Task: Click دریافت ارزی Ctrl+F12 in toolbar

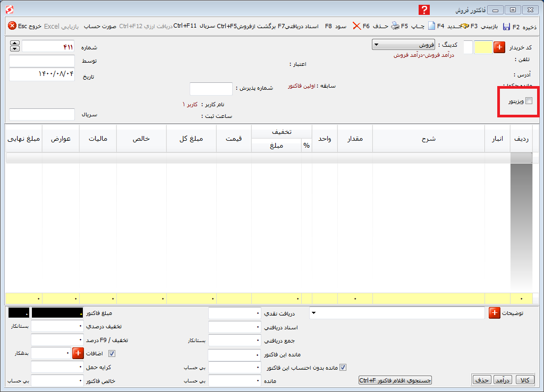Action: pos(146,27)
